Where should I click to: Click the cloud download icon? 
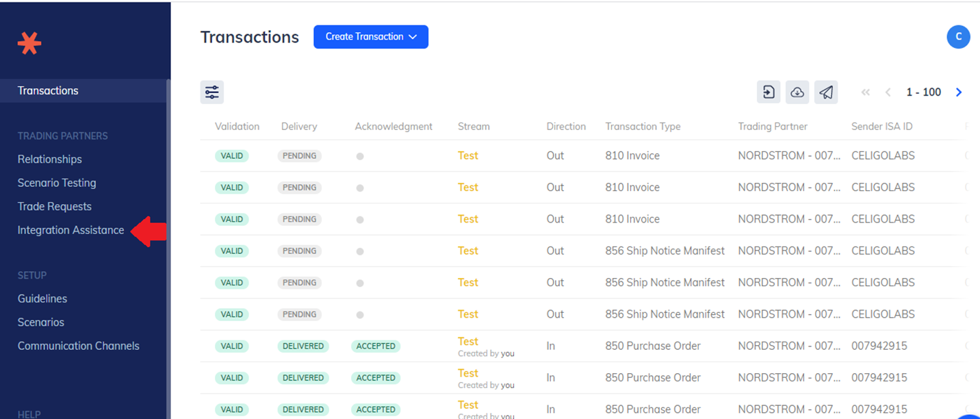(797, 92)
